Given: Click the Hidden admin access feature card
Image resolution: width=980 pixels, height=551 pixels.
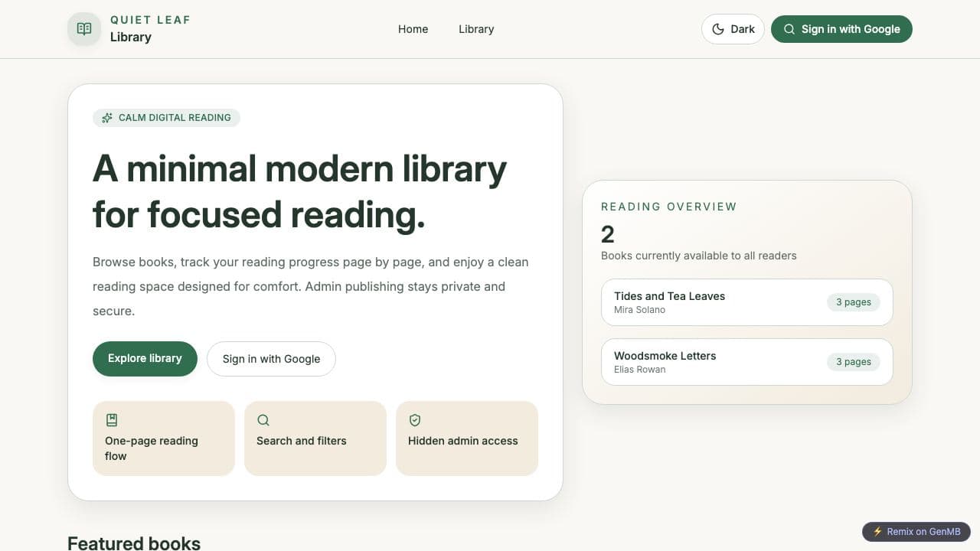Looking at the screenshot, I should tap(467, 439).
